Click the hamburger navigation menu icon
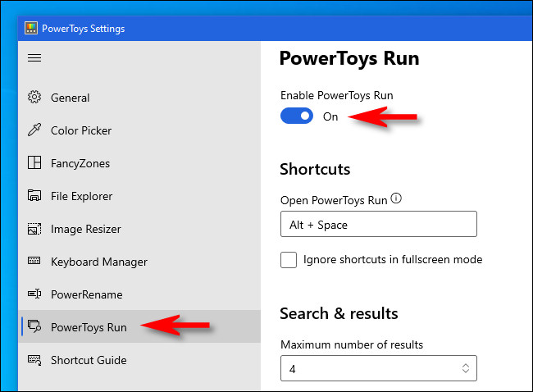 (34, 58)
